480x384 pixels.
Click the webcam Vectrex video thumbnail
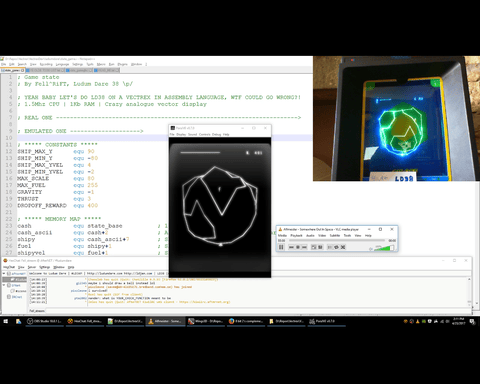[x=396, y=119]
